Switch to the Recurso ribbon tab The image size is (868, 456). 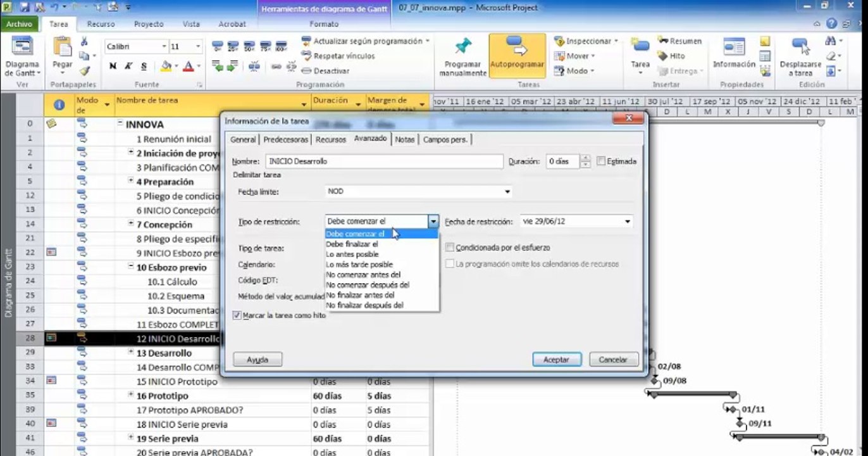point(101,24)
